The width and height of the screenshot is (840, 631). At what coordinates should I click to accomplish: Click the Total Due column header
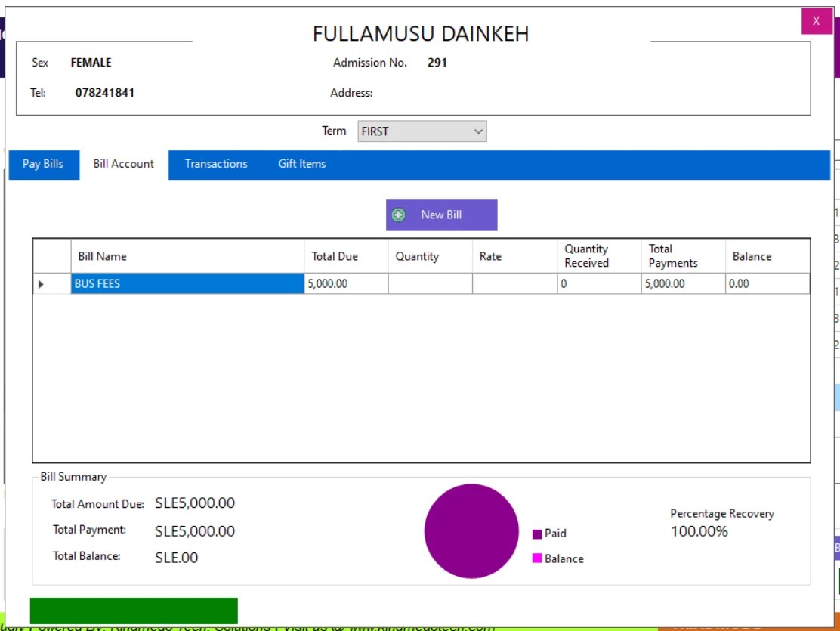[x=346, y=256]
